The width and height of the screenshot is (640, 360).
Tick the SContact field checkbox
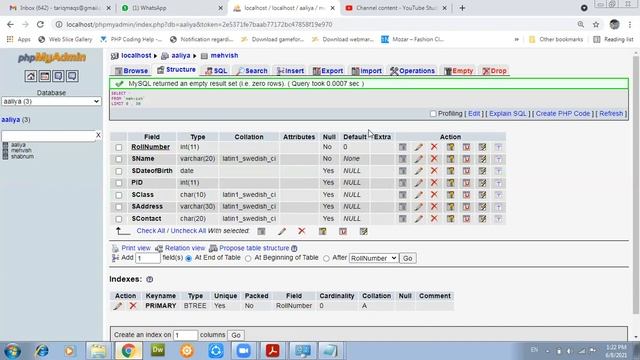pos(118,219)
